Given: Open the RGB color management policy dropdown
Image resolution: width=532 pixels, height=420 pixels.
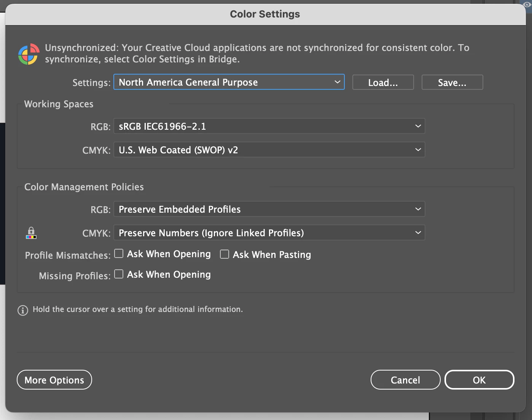Looking at the screenshot, I should (269, 209).
